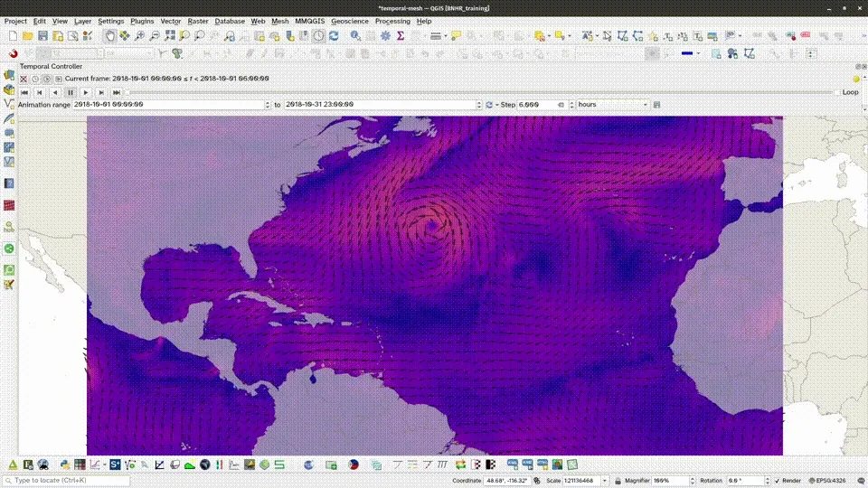This screenshot has height=488, width=868.
Task: Open the MMQGIS menu
Action: 310,21
